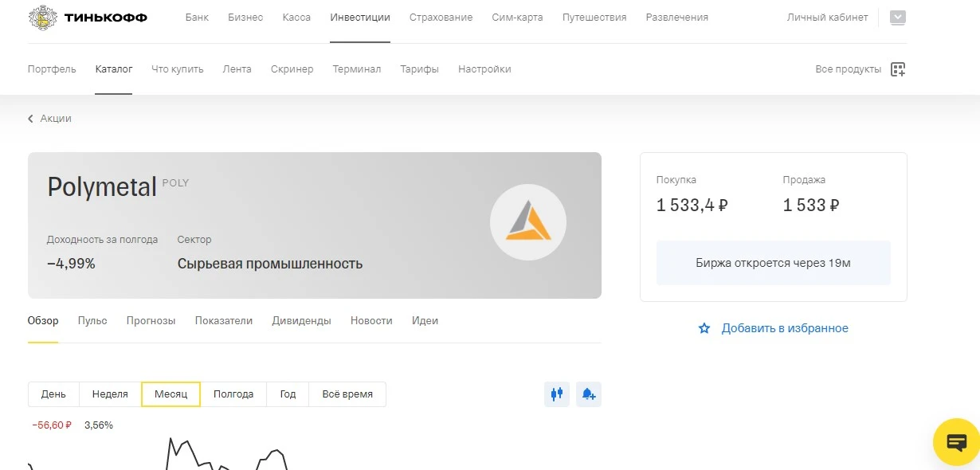Open the Банк section
This screenshot has width=980, height=470.
(197, 18)
